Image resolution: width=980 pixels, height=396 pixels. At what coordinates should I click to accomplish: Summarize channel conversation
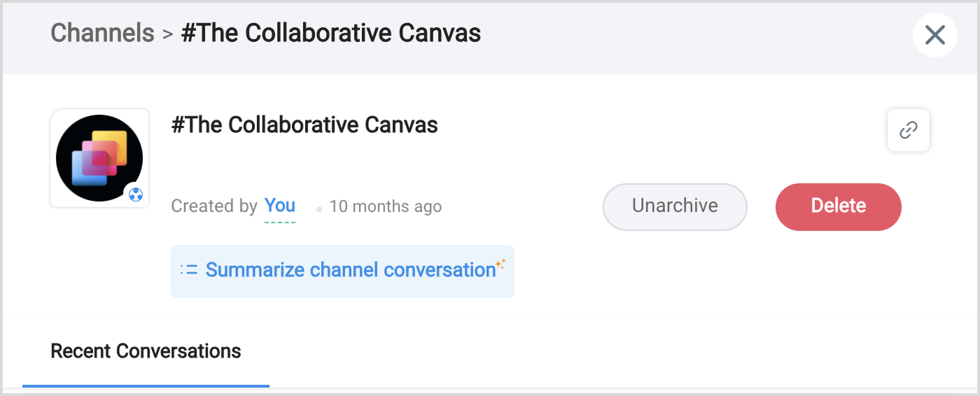[x=350, y=270]
